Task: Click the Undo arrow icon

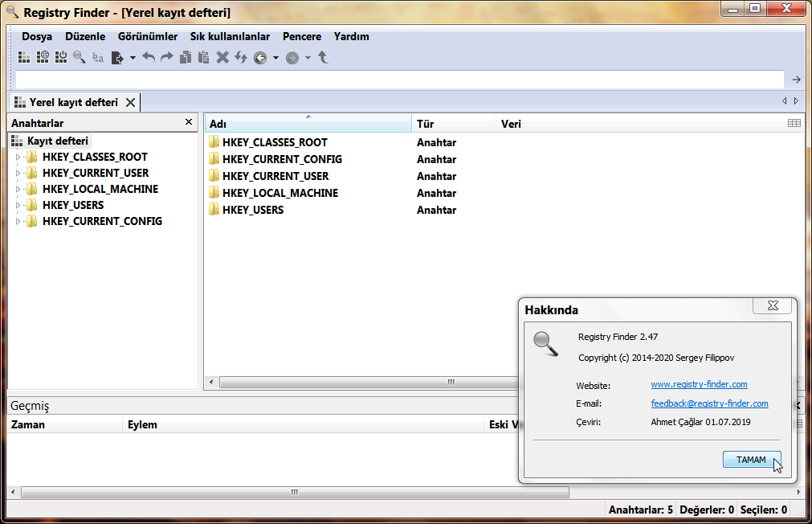Action: tap(149, 58)
